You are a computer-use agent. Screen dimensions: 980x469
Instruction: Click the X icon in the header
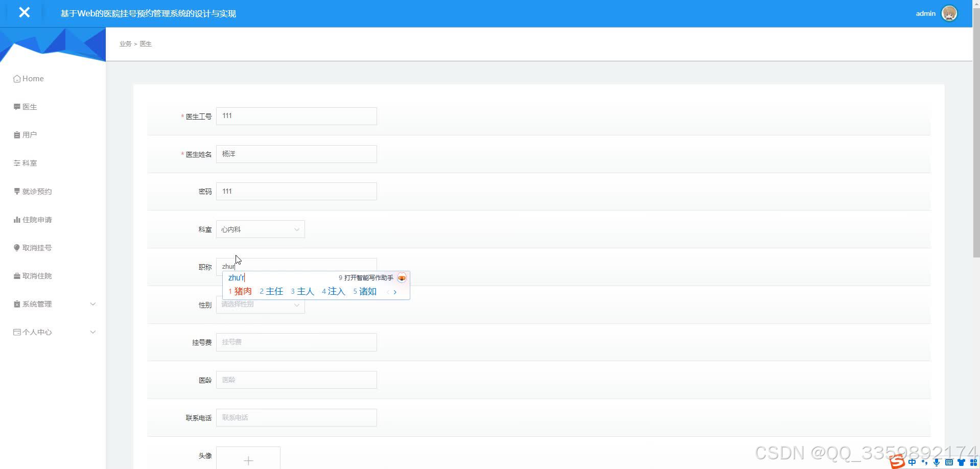(x=24, y=12)
